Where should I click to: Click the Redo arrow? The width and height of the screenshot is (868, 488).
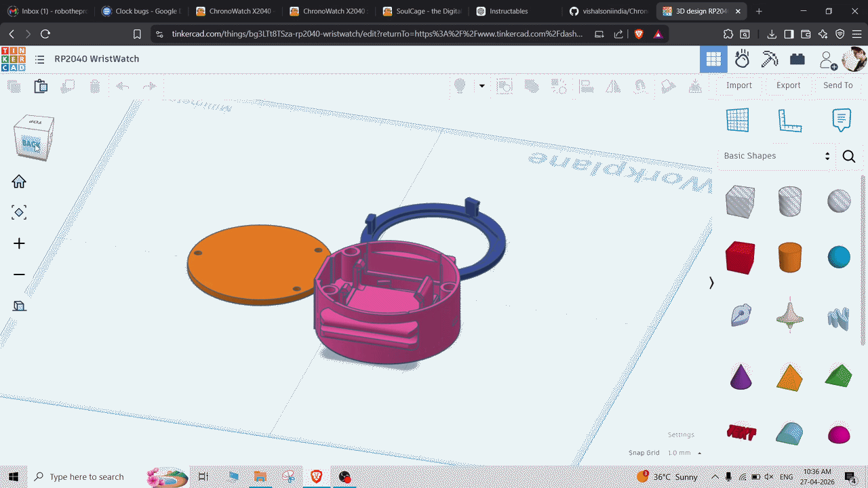[x=149, y=86]
